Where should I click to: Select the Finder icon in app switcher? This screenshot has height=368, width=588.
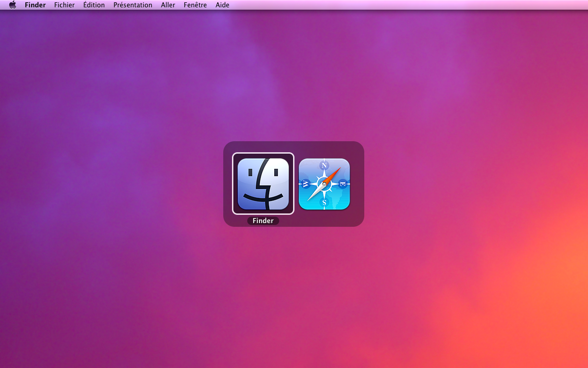263,184
